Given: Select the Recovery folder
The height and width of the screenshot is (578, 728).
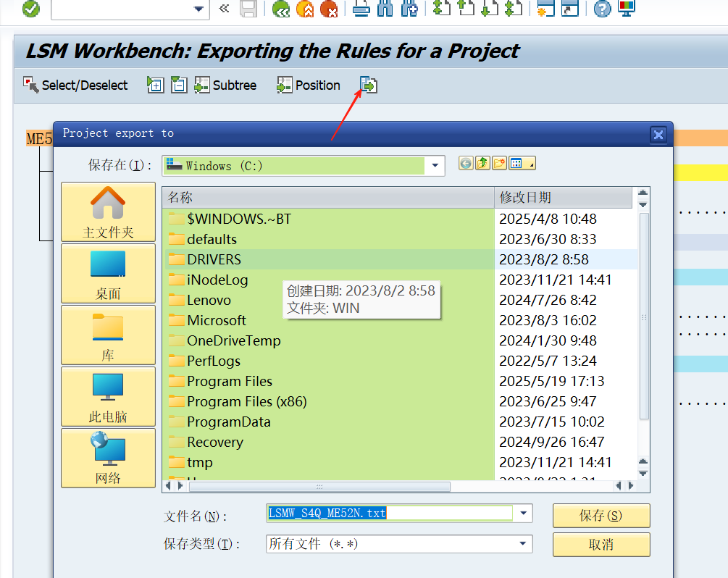Looking at the screenshot, I should pos(206,442).
